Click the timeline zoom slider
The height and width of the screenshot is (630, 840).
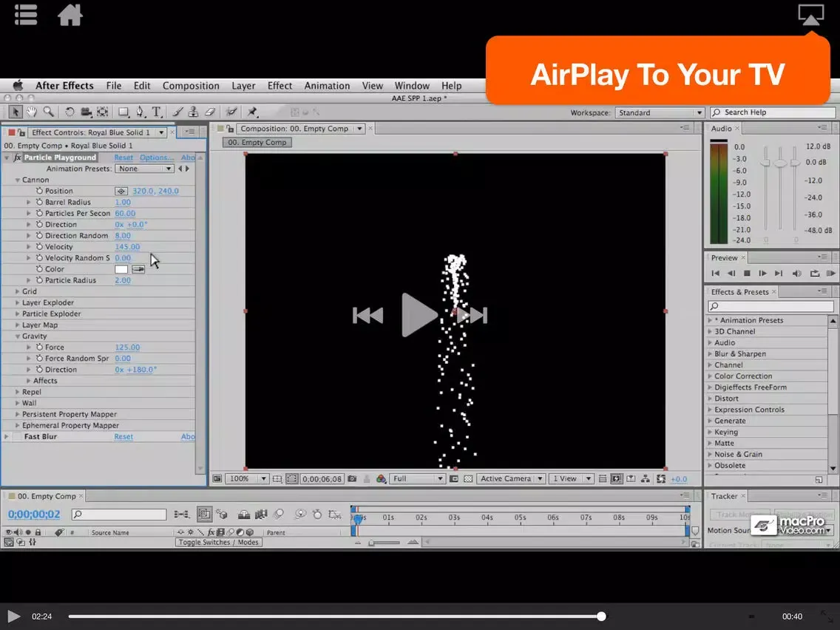385,543
